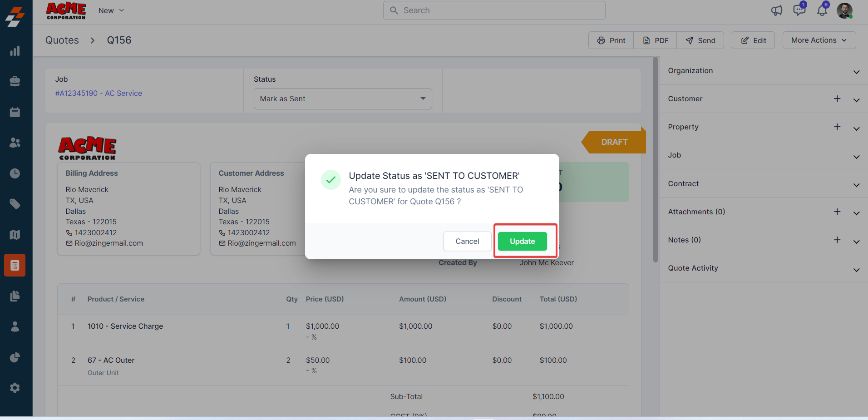Expand the Property section chevron
868x420 pixels.
856,128
